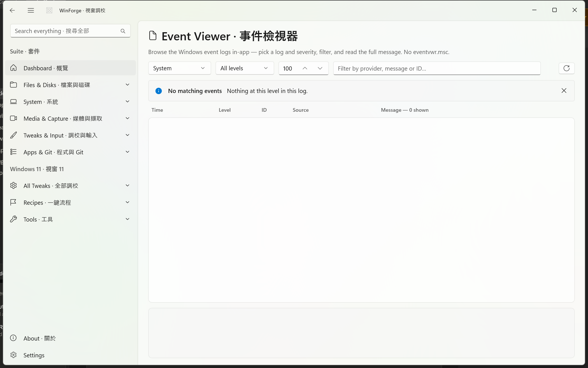Click the Event Viewer page document icon
588x368 pixels.
click(153, 36)
